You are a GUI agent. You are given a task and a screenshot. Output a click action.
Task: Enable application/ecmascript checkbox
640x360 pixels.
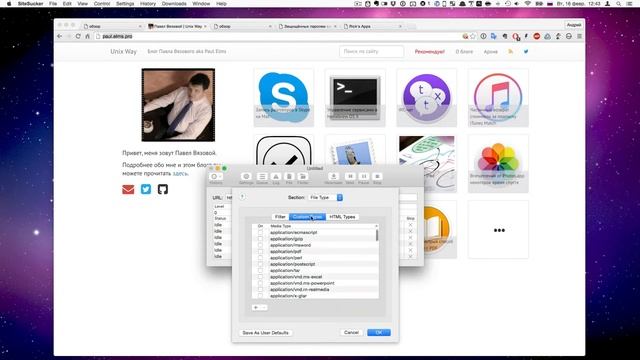tap(260, 232)
